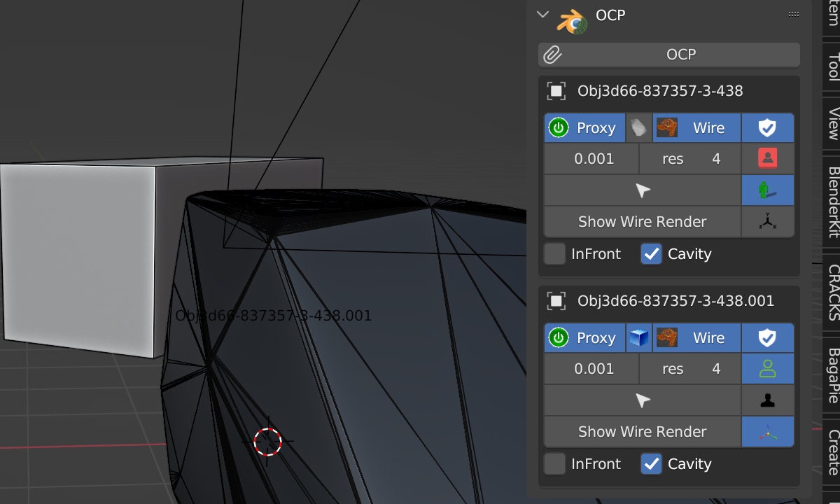
Task: Toggle the Proxy power icon for Obj3d66-837357-3-438
Action: (558, 127)
